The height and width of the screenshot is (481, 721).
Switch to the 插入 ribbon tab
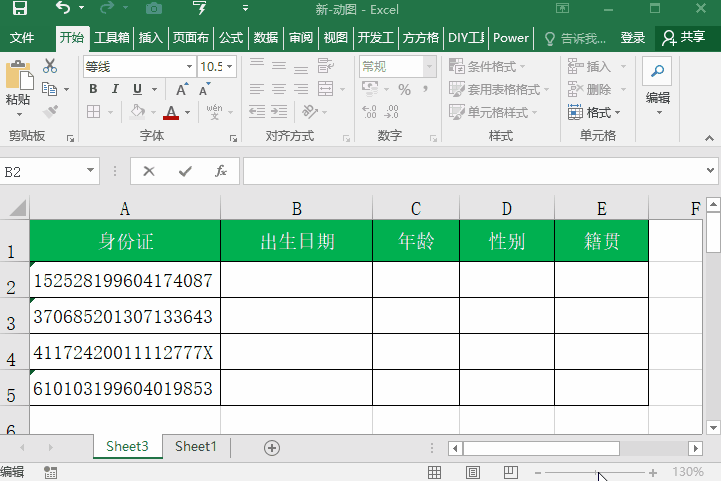(151, 38)
